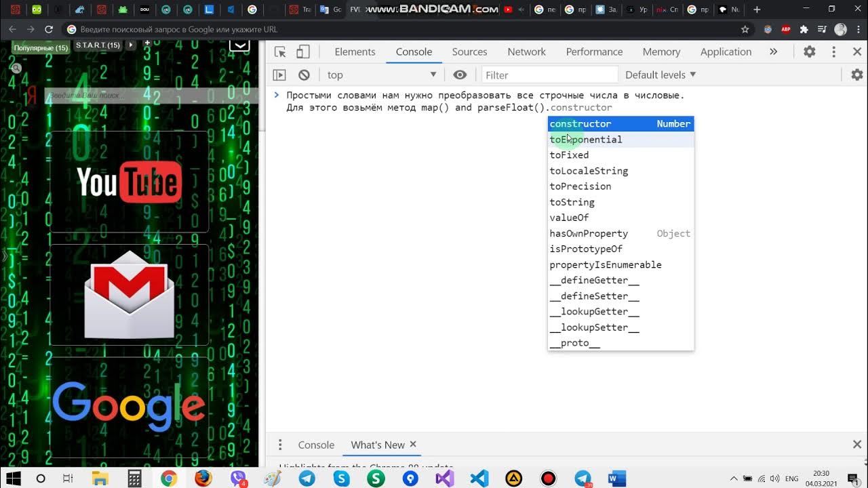
Task: Open the Популярные (15) bookmarks button
Action: point(41,47)
